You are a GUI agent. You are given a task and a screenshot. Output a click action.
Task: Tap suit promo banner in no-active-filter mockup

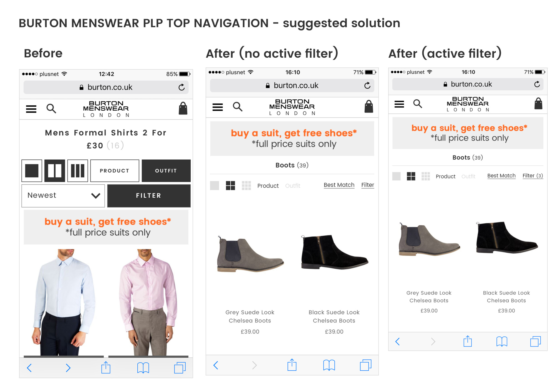click(292, 138)
